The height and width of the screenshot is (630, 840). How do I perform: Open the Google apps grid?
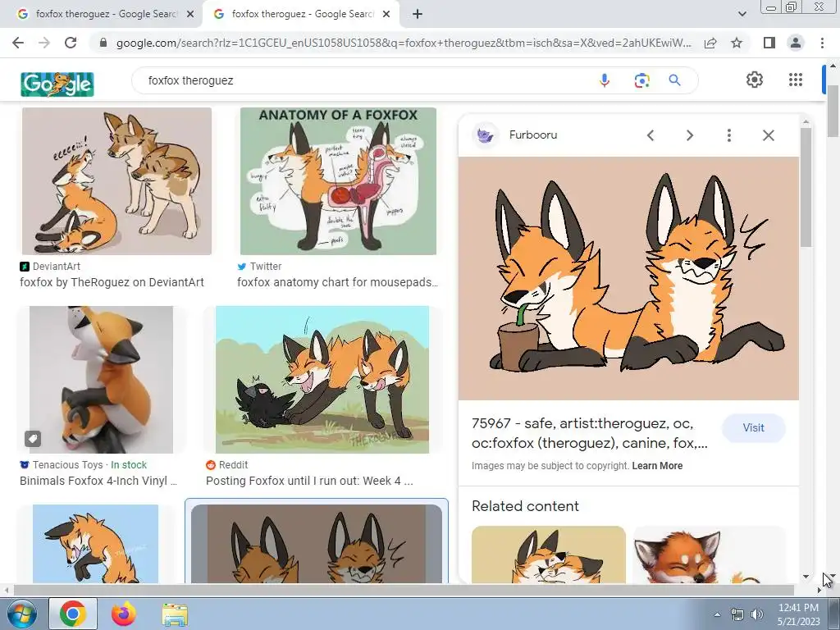point(796,80)
